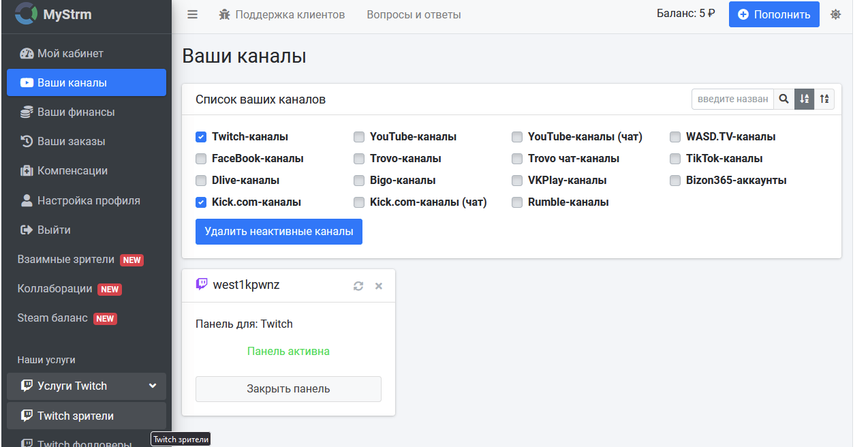Click the MyStrm logo
The image size is (868, 447).
coord(53,14)
